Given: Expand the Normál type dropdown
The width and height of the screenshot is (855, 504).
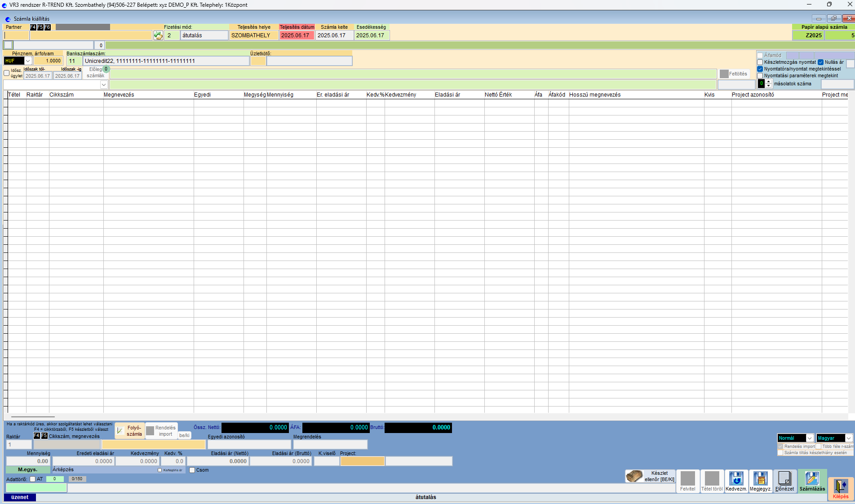Looking at the screenshot, I should pyautogui.click(x=809, y=438).
